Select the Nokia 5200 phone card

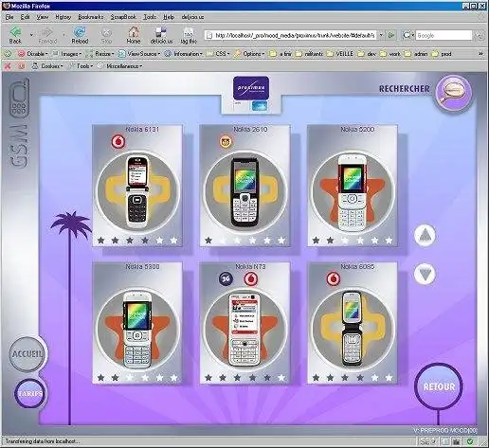(353, 186)
